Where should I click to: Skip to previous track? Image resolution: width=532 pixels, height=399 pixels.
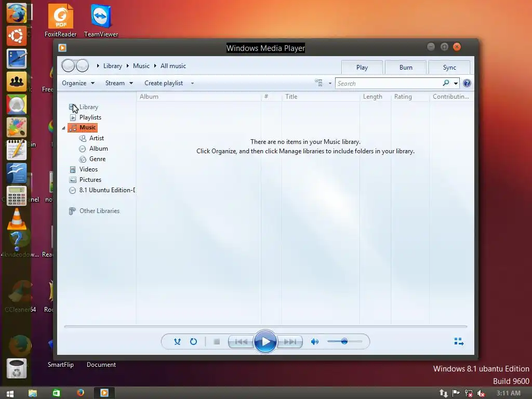tap(241, 342)
